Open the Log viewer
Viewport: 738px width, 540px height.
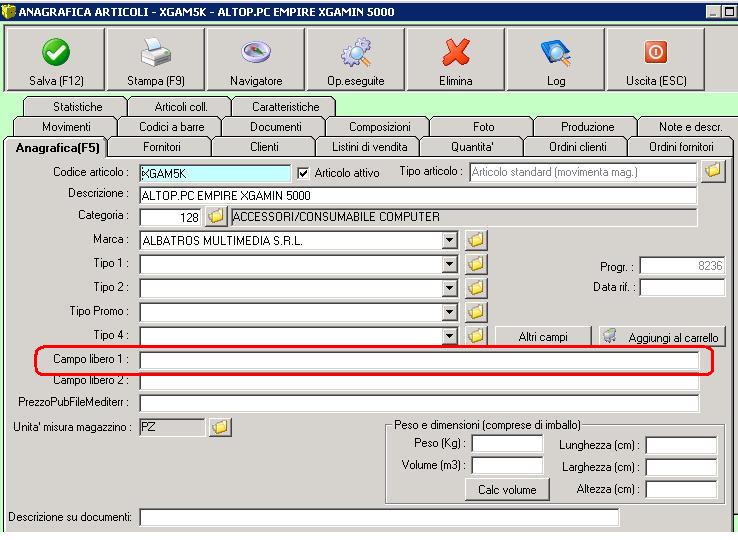[556, 59]
